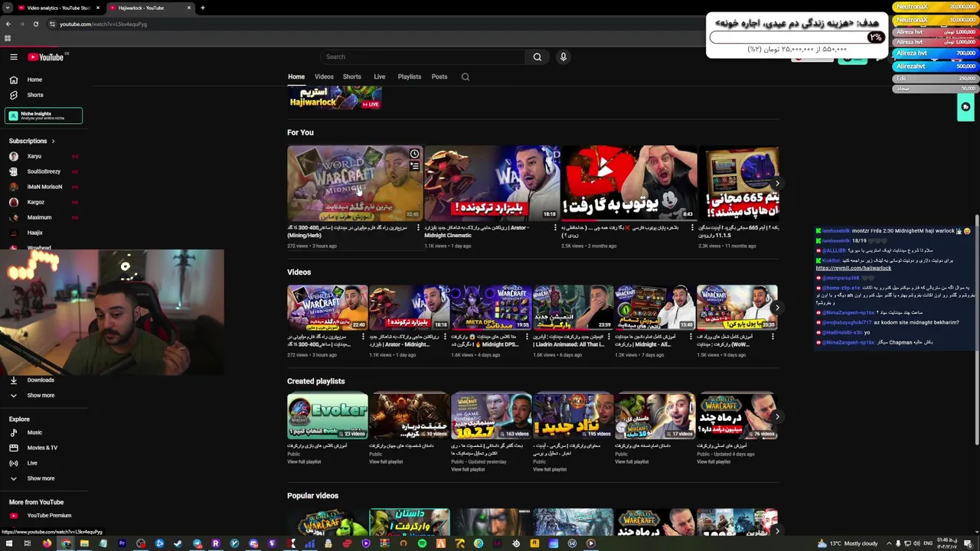This screenshot has width=980, height=551.
Task: Open more options for Midnight Cinematic video
Action: pos(556,227)
